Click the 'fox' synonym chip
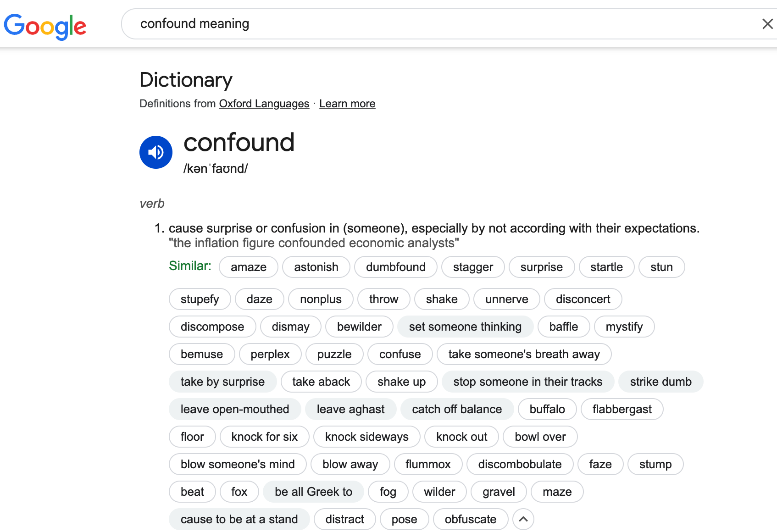This screenshot has width=777, height=532. 239,492
